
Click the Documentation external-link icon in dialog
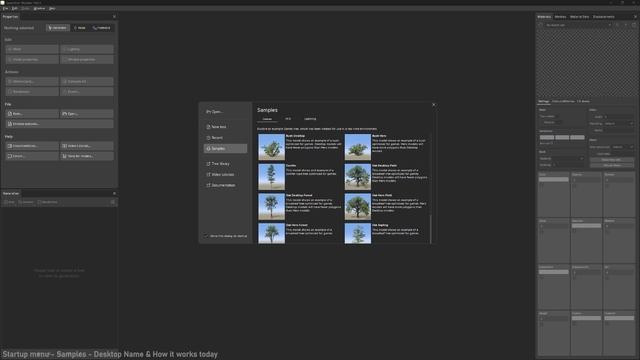(x=208, y=185)
